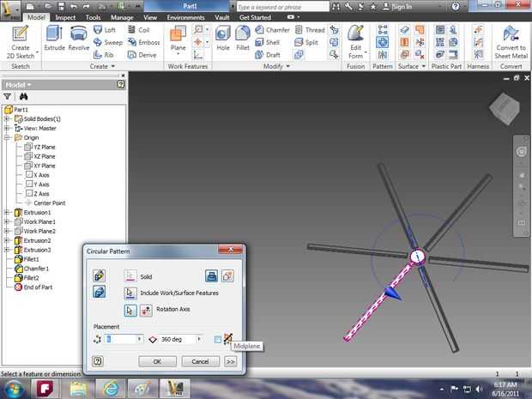Image resolution: width=532 pixels, height=399 pixels.
Task: Open the occurrence count flyout arrow
Action: click(x=139, y=339)
